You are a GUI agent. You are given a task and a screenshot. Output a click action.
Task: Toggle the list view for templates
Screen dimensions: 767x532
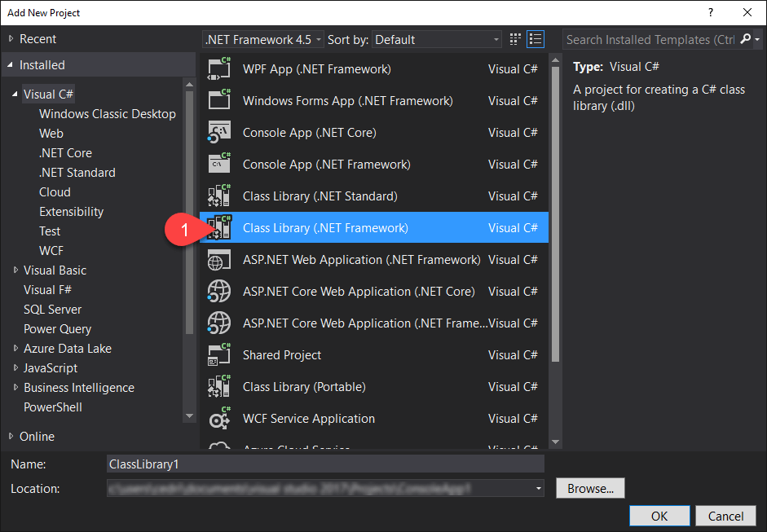tap(536, 38)
